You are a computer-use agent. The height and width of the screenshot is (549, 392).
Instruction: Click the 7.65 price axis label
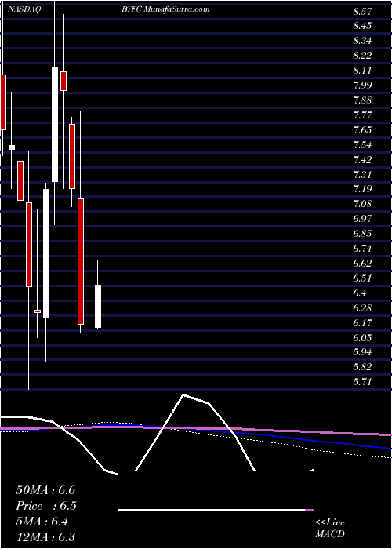362,130
